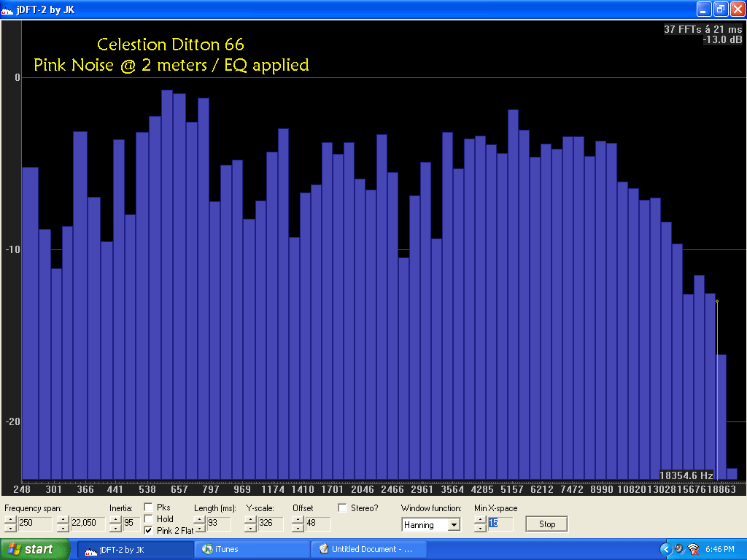
Task: Select the jDFT-2 by JK taskbar button
Action: (x=135, y=549)
